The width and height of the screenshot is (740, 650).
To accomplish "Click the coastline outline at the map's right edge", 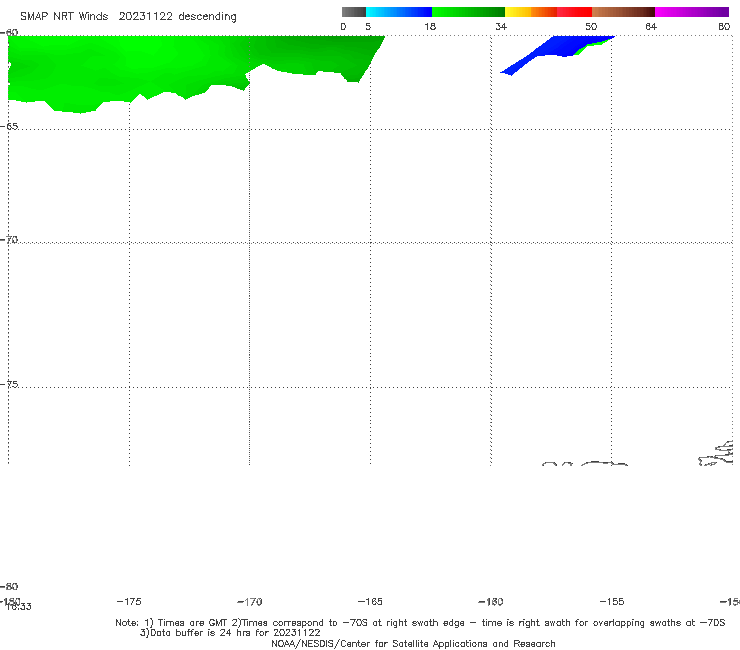I will (716, 453).
